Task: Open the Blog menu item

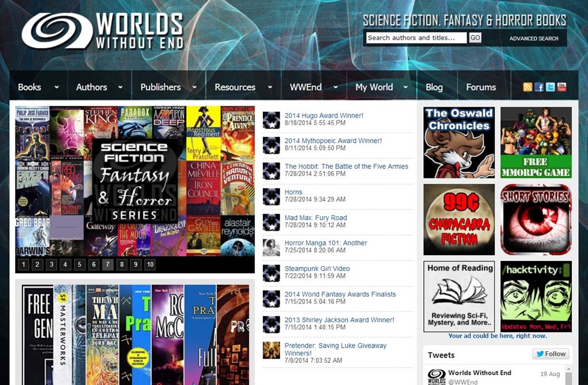Action: (x=434, y=87)
